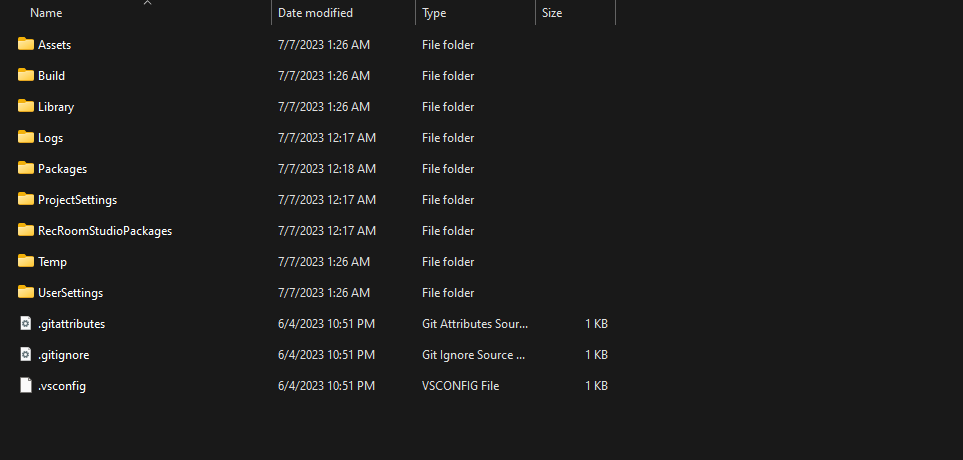Click the Temp folder icon
Screen dimensions: 963x460
[x=26, y=261]
